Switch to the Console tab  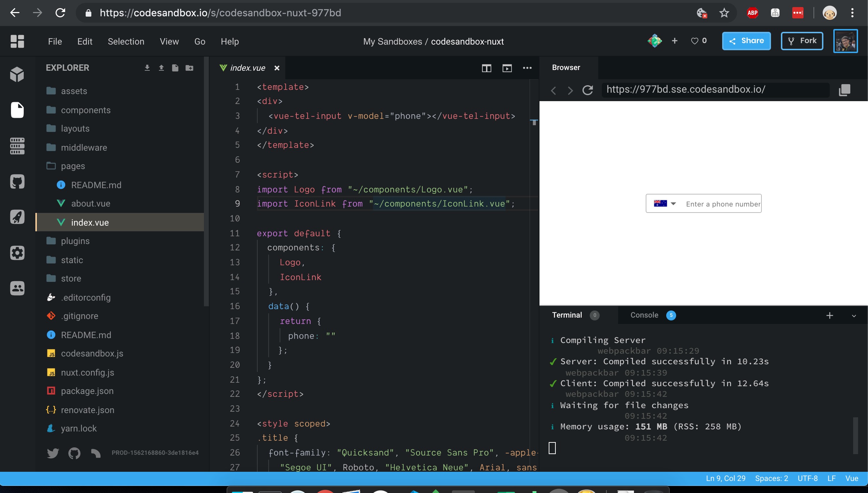[644, 315]
